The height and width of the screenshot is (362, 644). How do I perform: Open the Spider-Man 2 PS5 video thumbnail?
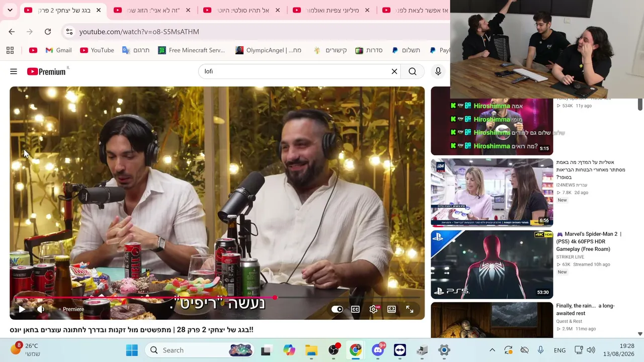click(492, 264)
